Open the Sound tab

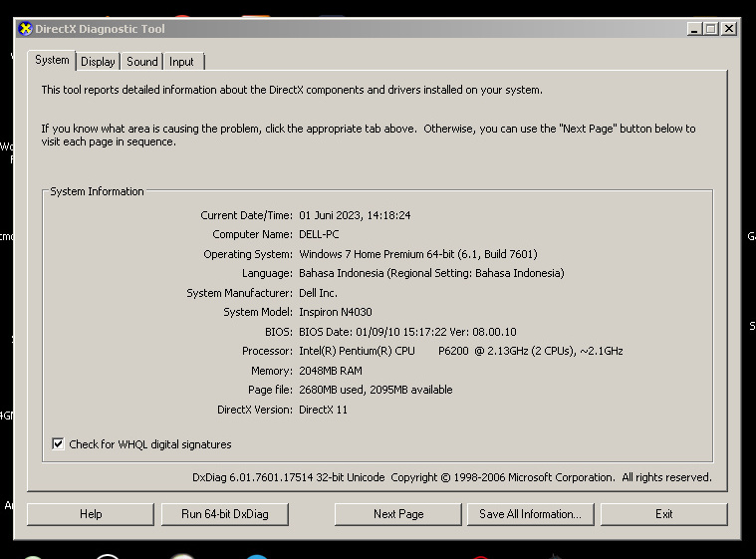click(x=141, y=62)
